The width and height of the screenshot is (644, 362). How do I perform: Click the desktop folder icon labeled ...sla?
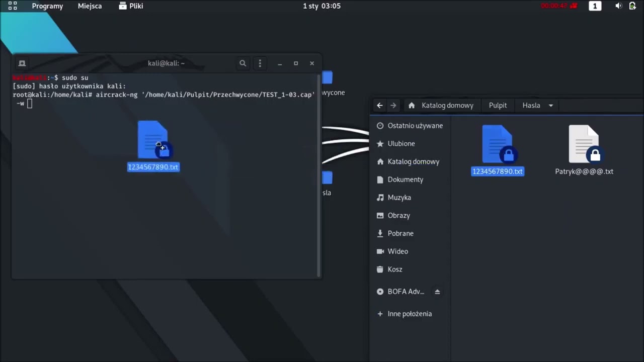click(328, 178)
